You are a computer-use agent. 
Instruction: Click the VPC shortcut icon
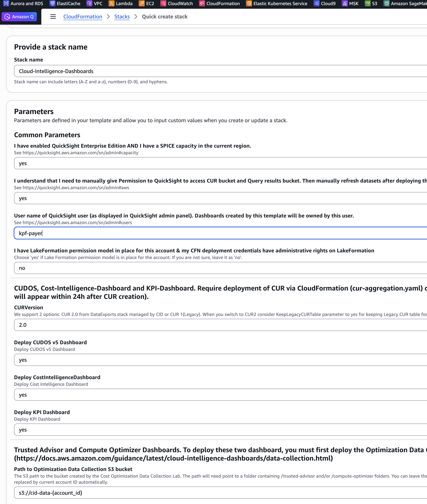[89, 3]
